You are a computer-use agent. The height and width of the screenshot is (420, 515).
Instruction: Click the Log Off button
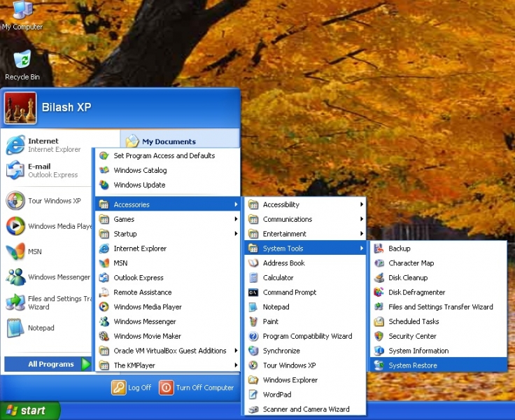(132, 387)
